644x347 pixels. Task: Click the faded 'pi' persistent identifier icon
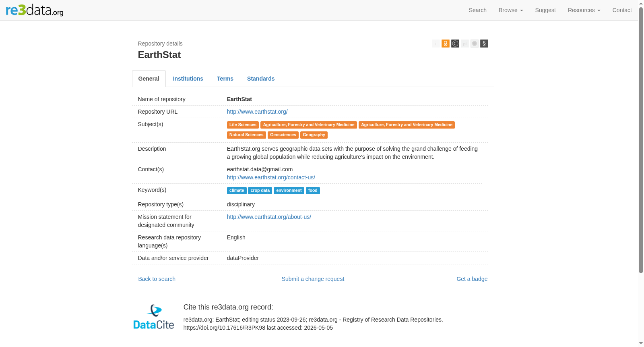tap(465, 44)
